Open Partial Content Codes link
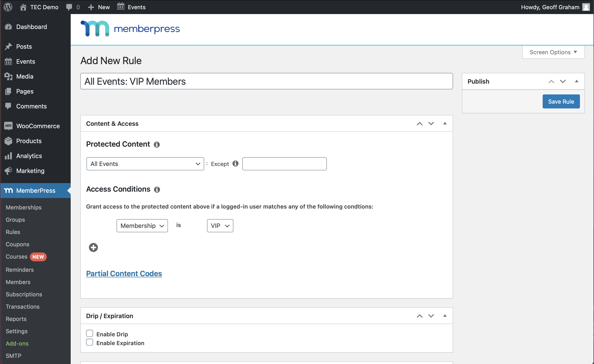The image size is (594, 364). (124, 274)
